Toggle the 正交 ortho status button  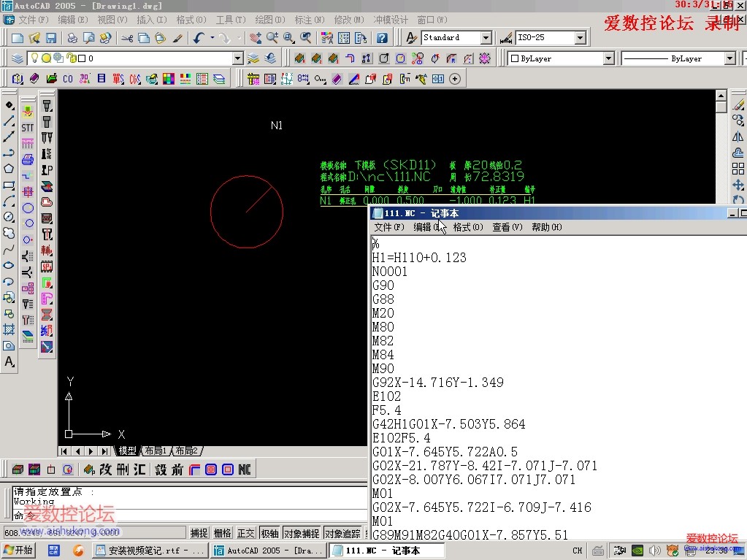[246, 533]
